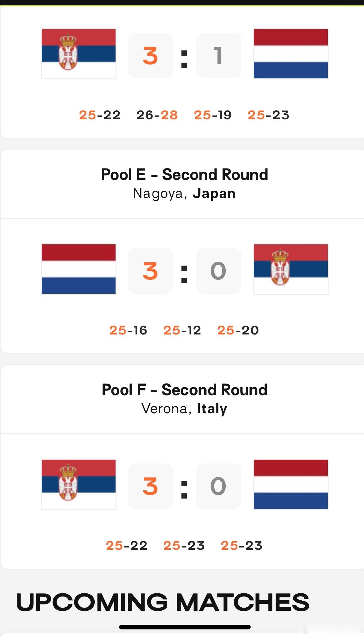The height and width of the screenshot is (637, 364).
Task: Tap the Netherlands flag in Pool E match
Action: coord(79,269)
